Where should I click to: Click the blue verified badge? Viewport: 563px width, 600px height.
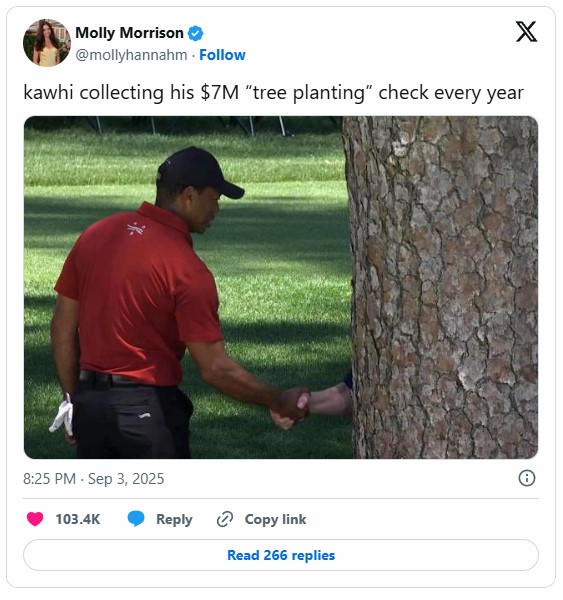point(195,33)
